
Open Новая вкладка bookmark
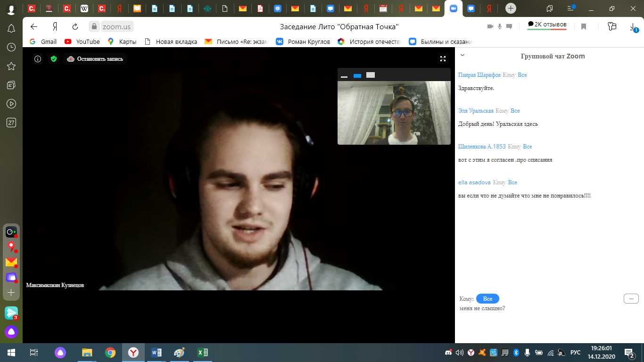click(171, 41)
